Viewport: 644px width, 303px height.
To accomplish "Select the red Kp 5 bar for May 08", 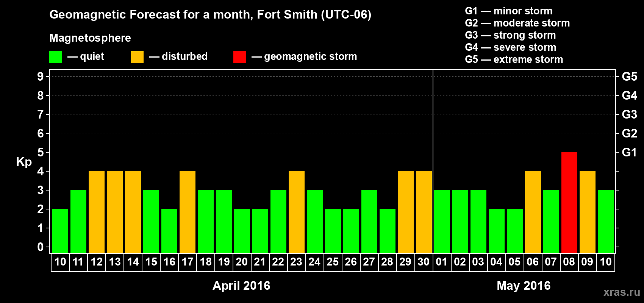I will click(569, 202).
